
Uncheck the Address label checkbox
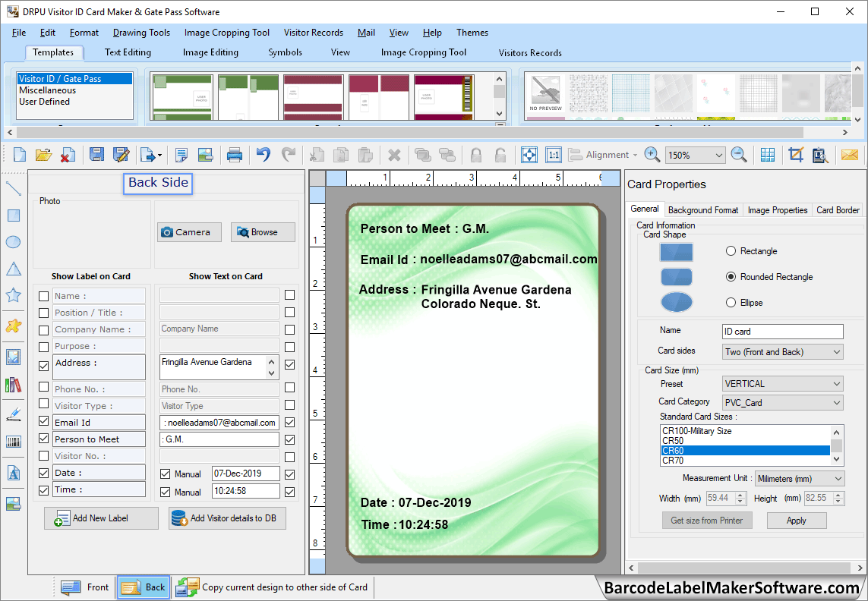point(44,366)
